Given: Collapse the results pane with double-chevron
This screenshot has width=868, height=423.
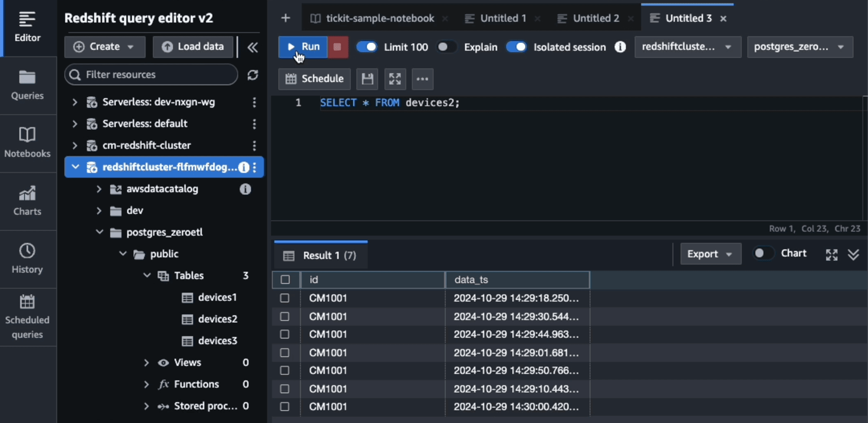Looking at the screenshot, I should (x=853, y=255).
